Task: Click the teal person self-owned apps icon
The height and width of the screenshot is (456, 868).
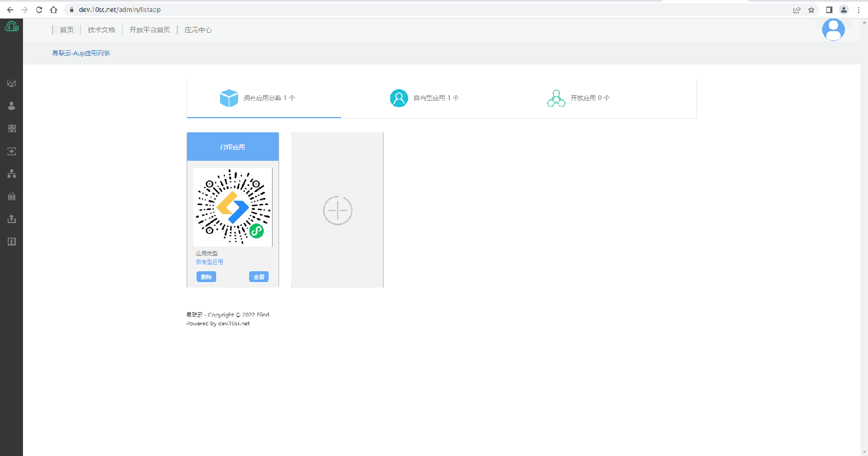Action: pos(399,98)
